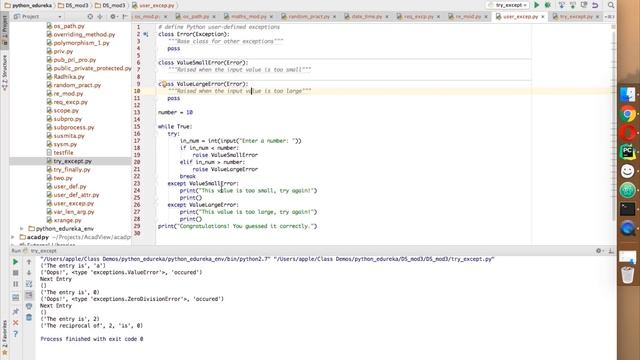
Task: Open Project panel gear settings
Action: click(x=113, y=16)
